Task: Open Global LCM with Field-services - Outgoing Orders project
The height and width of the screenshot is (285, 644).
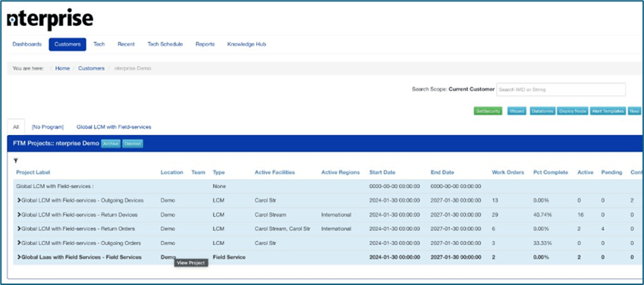Action: coord(81,243)
